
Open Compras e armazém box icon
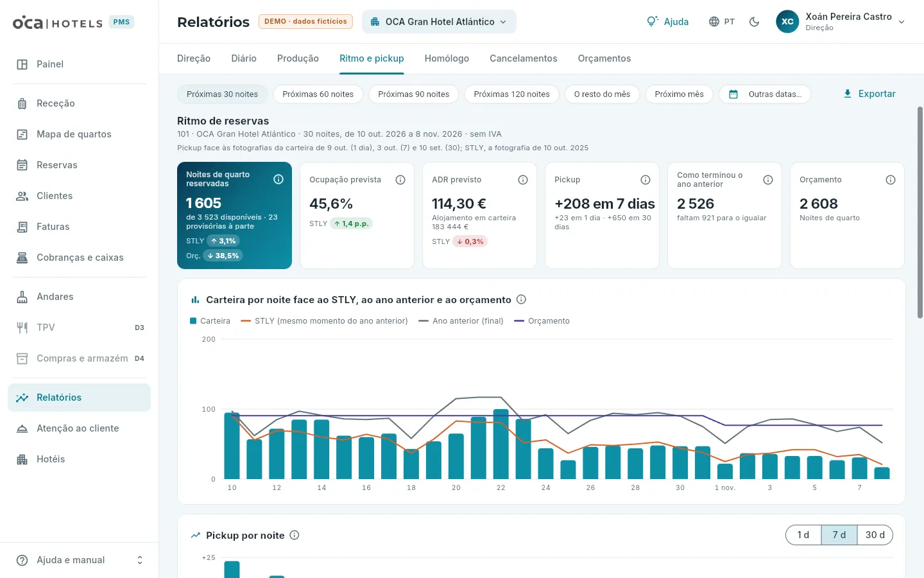tap(22, 358)
